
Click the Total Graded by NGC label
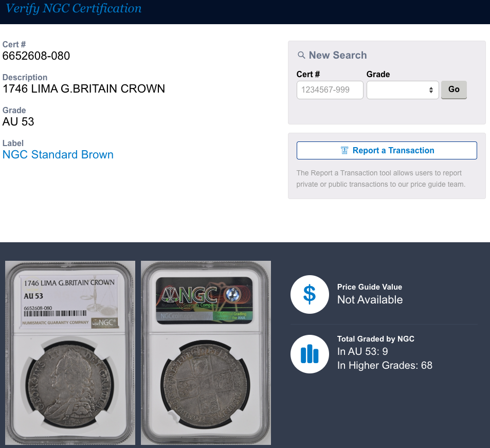(376, 339)
